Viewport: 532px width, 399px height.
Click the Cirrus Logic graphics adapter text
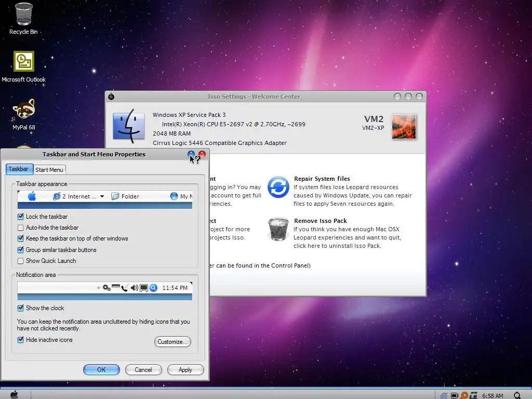click(220, 143)
